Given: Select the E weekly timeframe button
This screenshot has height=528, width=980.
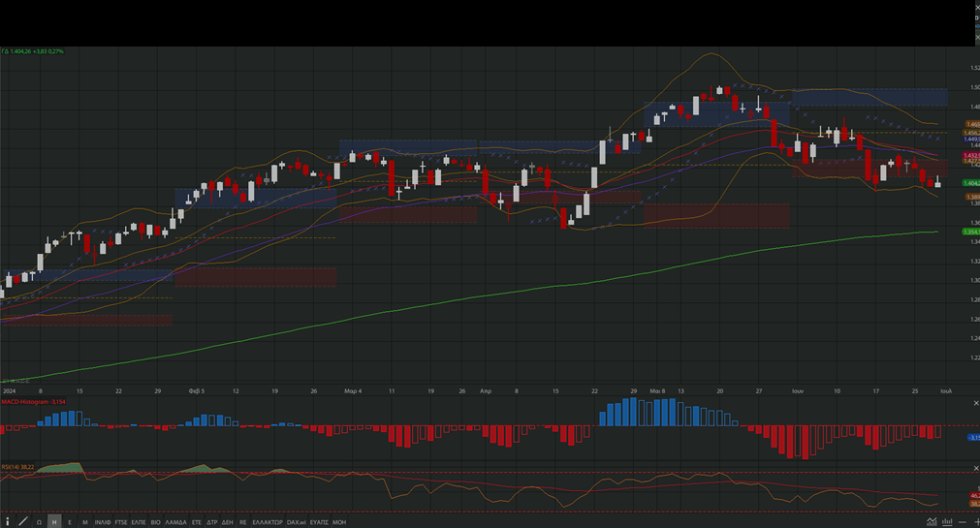Looking at the screenshot, I should [x=70, y=522].
